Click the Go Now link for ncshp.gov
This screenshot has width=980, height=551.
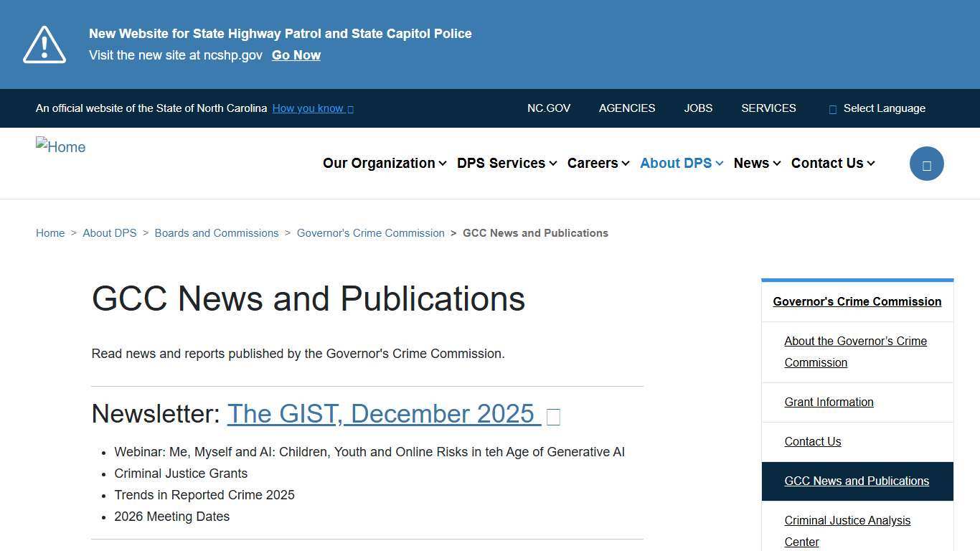296,55
